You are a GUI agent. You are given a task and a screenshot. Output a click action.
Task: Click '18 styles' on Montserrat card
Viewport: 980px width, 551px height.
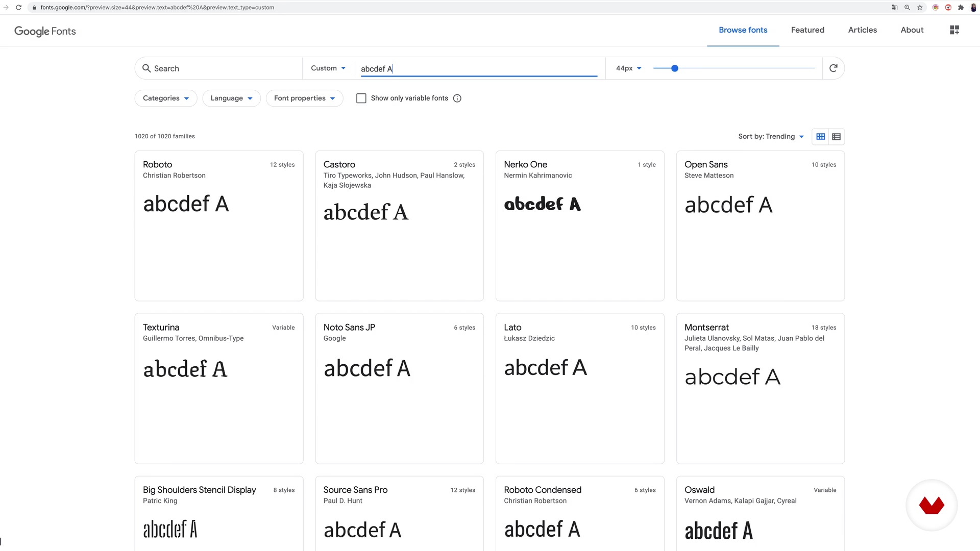824,328
